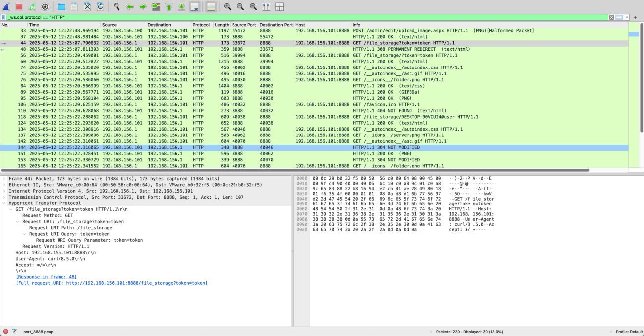Sort packets by the Time column header
This screenshot has height=336, width=644.
[64, 25]
